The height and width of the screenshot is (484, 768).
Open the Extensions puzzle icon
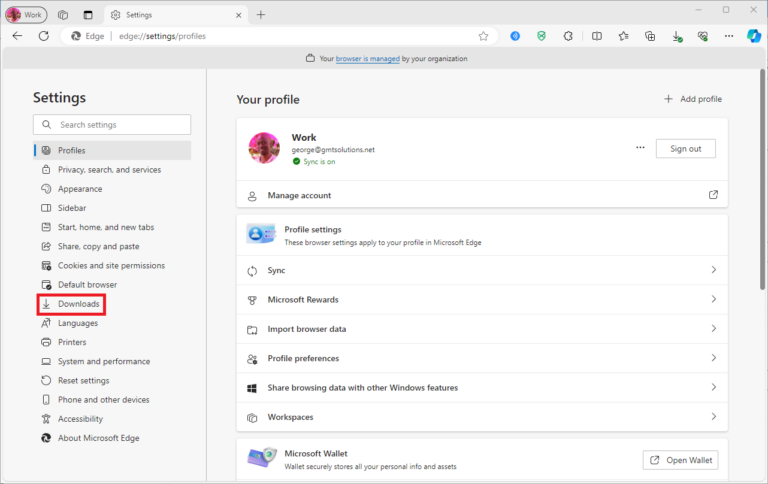click(x=568, y=36)
